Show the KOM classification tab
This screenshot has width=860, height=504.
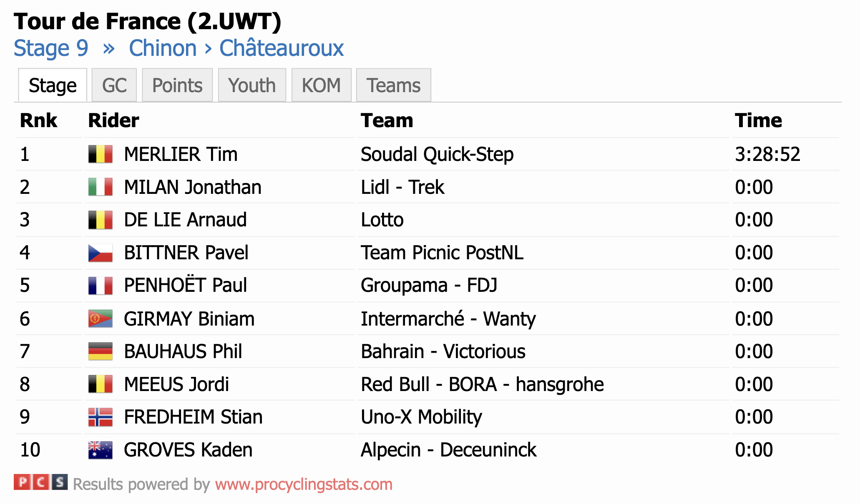(322, 85)
